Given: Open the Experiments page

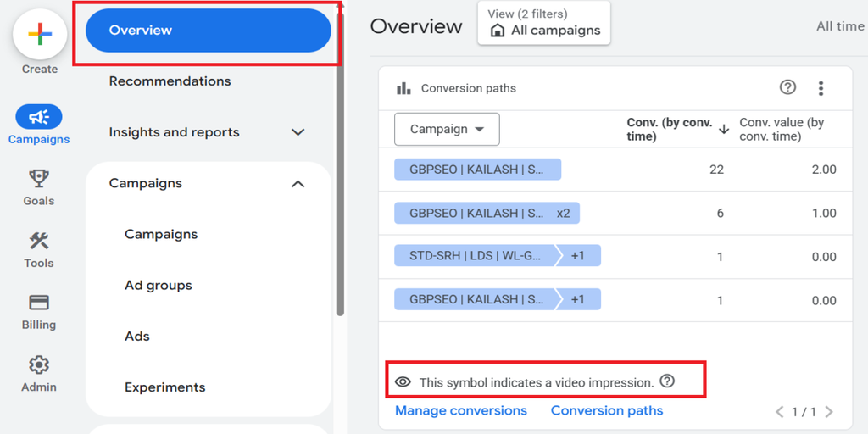Looking at the screenshot, I should tap(165, 387).
